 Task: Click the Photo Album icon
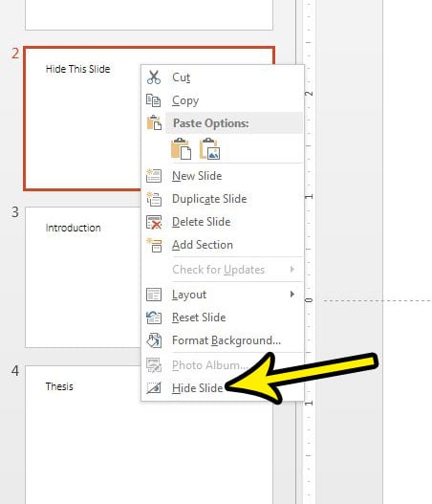[154, 365]
